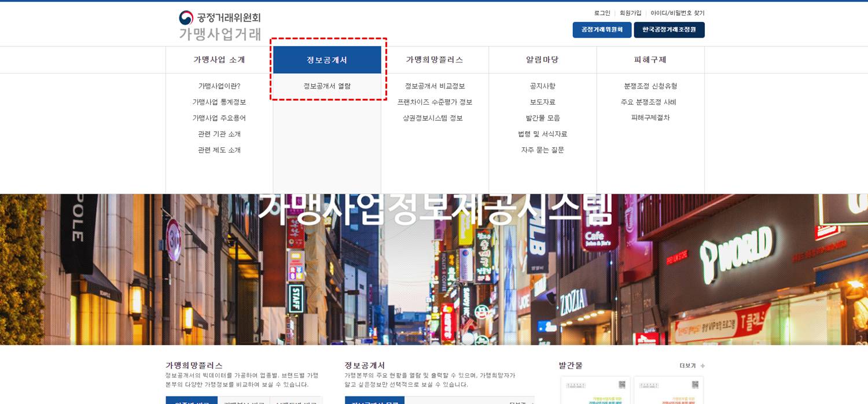The width and height of the screenshot is (868, 404).
Task: Select 정보공개서 열람 submenu item
Action: tap(327, 86)
